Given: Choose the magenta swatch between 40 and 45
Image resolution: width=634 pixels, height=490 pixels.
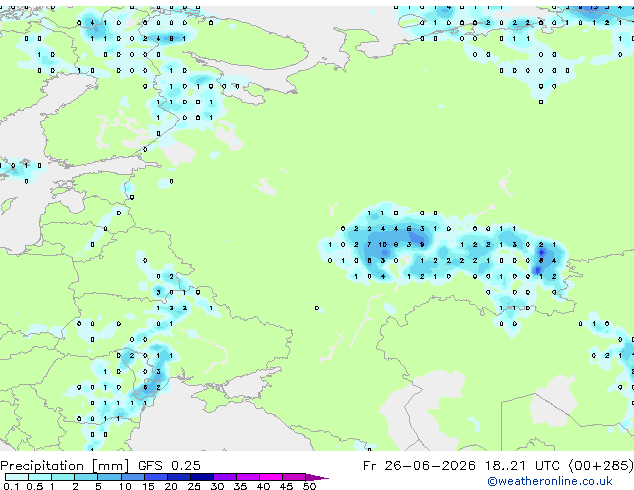Looking at the screenshot, I should 271,477.
